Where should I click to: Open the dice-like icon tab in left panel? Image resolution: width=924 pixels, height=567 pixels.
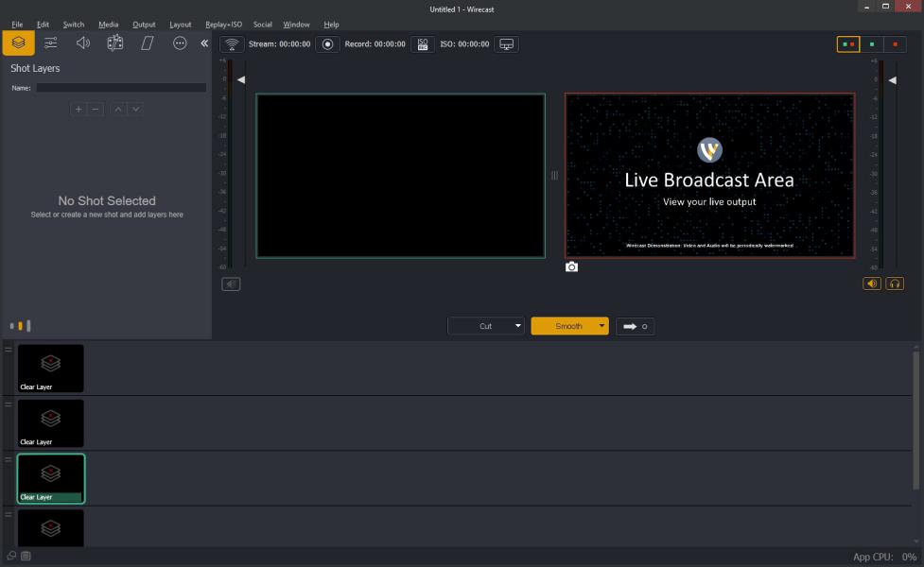click(115, 43)
